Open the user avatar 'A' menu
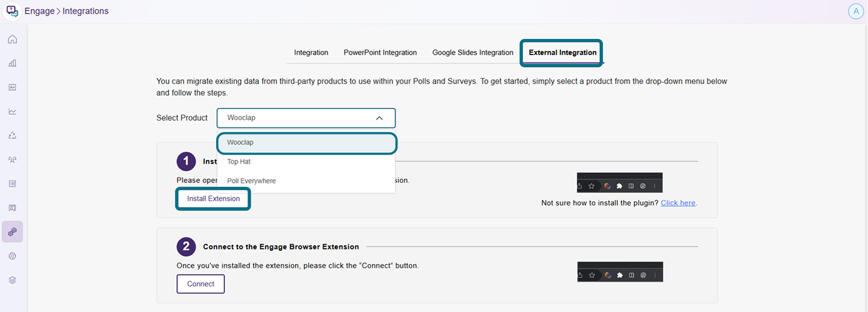Screen dimensions: 868x312 (x=855, y=12)
